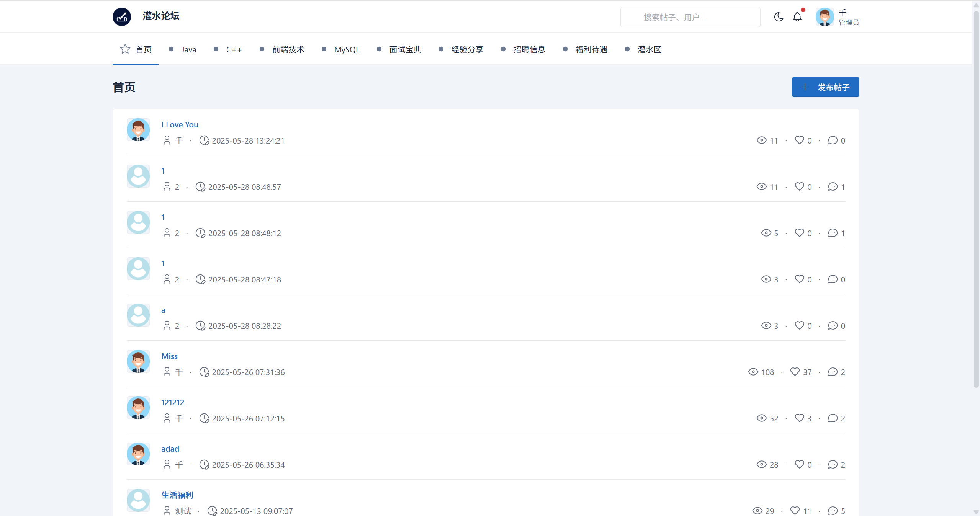Click clock icon on the Miss post
980x516 pixels.
tap(204, 372)
